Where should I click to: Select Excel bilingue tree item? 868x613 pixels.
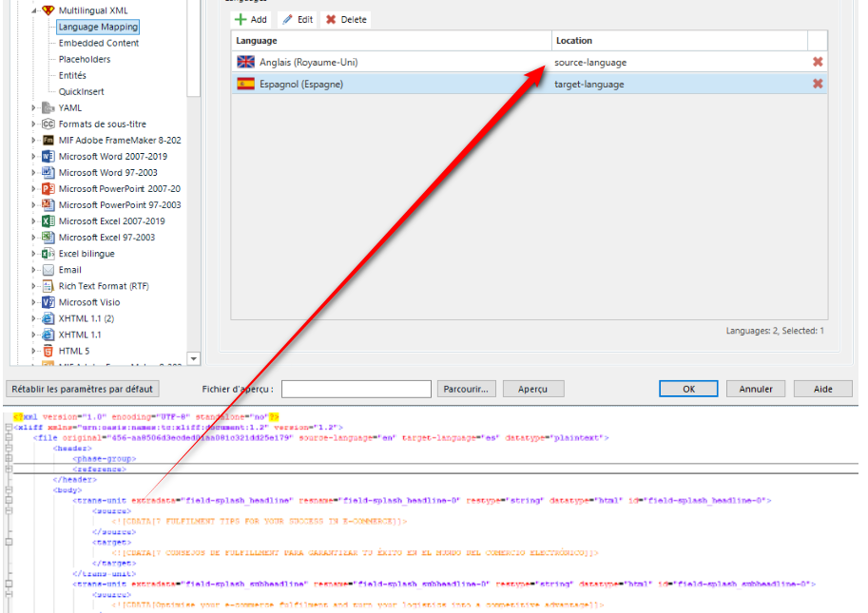[87, 254]
